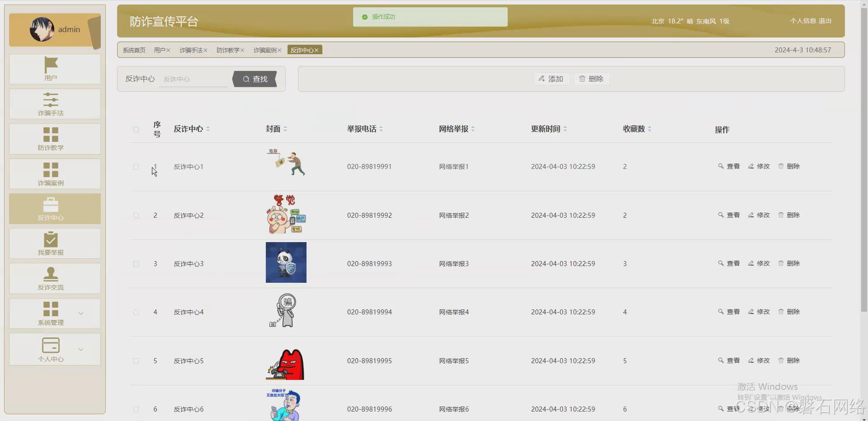Switch to the 系统首页 tab
This screenshot has width=868, height=421.
click(x=133, y=50)
